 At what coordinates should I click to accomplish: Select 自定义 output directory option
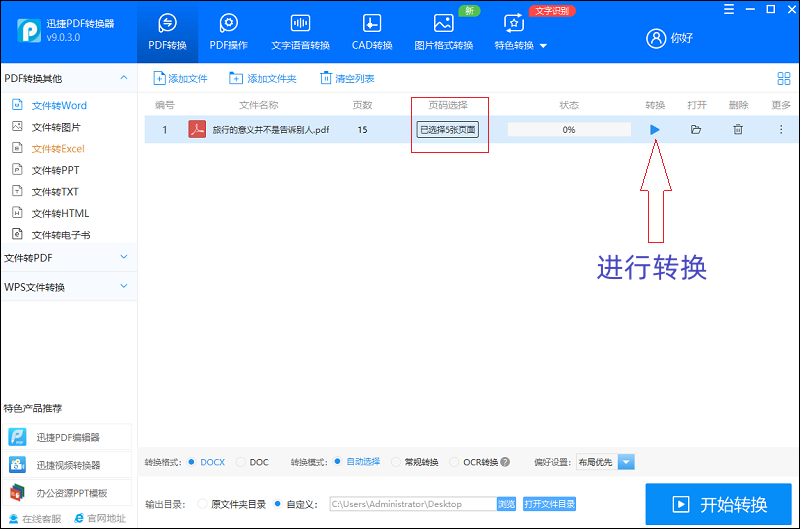(x=278, y=504)
